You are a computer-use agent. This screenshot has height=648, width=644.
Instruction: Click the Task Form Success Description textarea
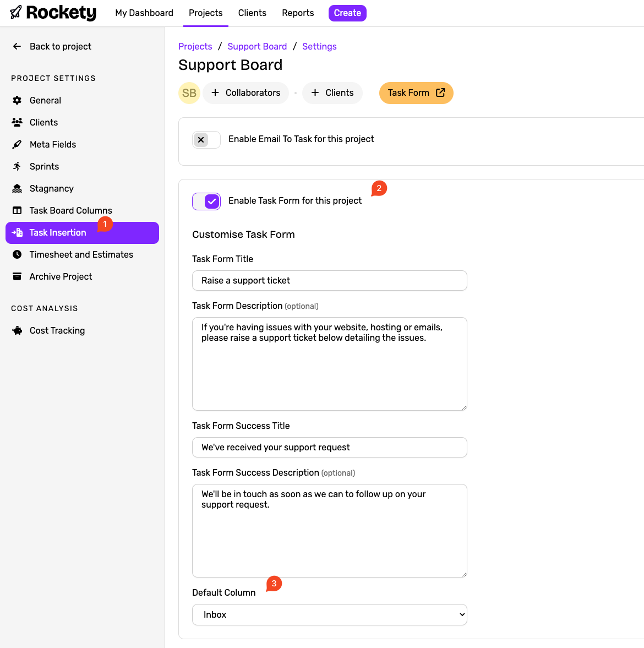pos(330,531)
